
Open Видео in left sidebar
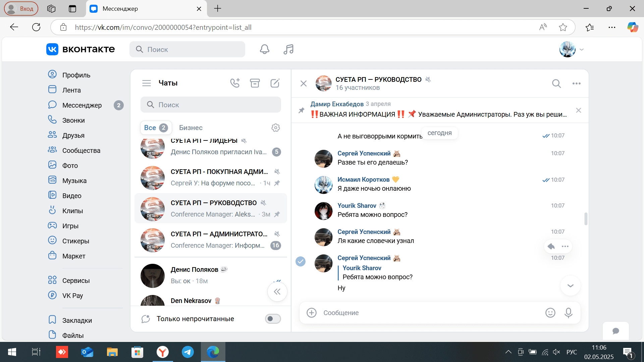(72, 196)
